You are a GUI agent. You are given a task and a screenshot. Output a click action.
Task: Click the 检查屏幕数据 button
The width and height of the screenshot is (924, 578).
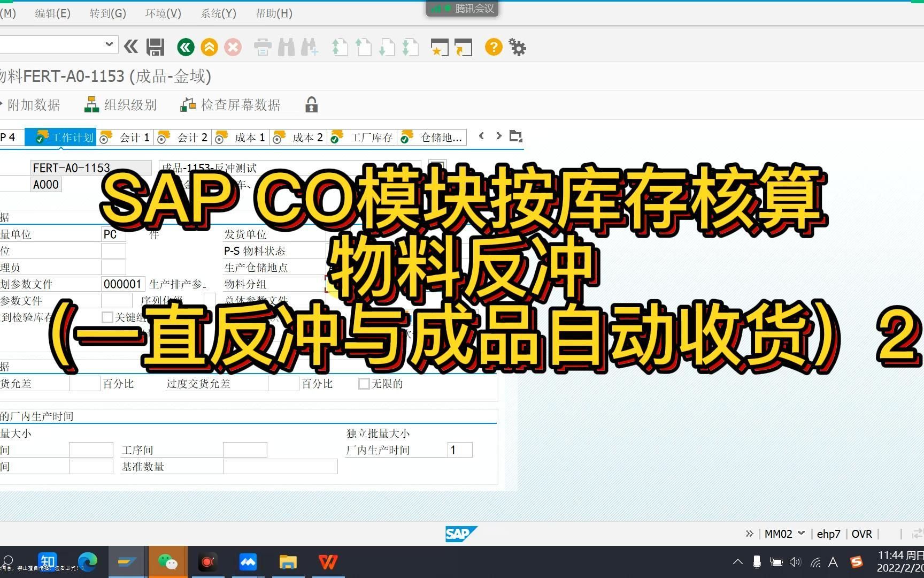230,105
